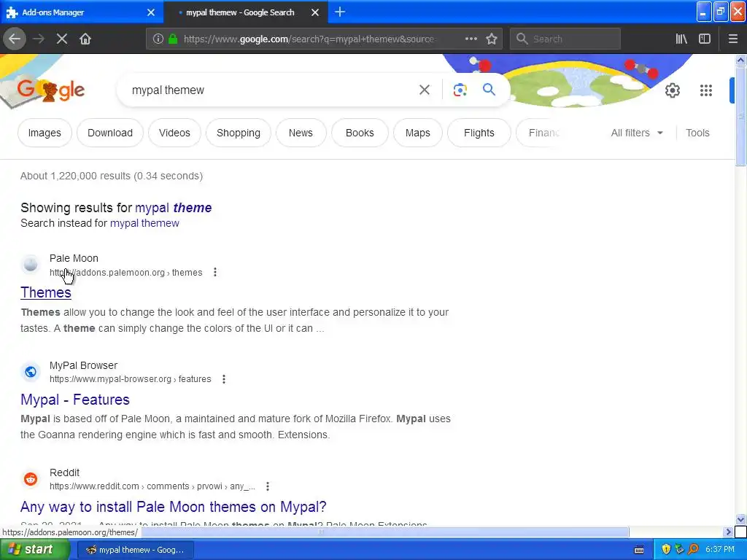Open the Mypal - Features link
The width and height of the screenshot is (747, 560).
click(75, 400)
